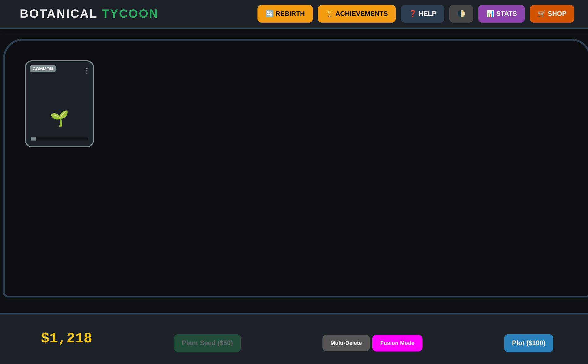The image size is (588, 364).
Task: Open the Achievements panel
Action: [x=357, y=14]
